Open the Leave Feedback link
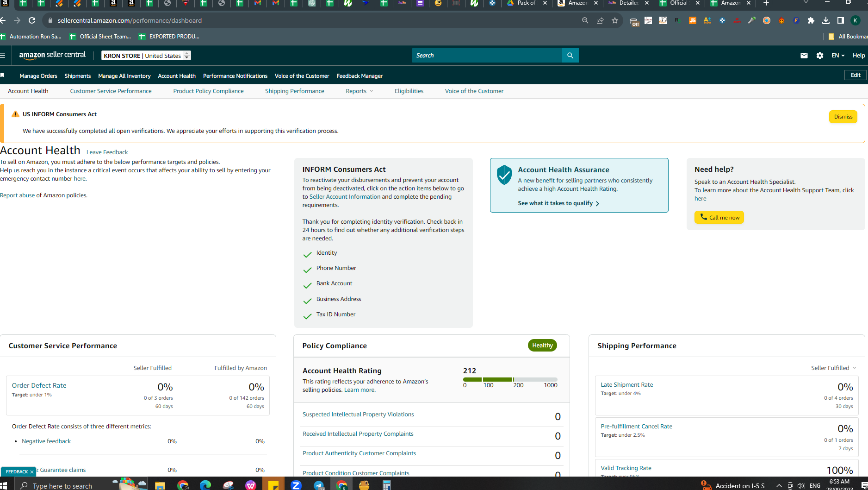Viewport: 868px width, 490px height. [107, 152]
